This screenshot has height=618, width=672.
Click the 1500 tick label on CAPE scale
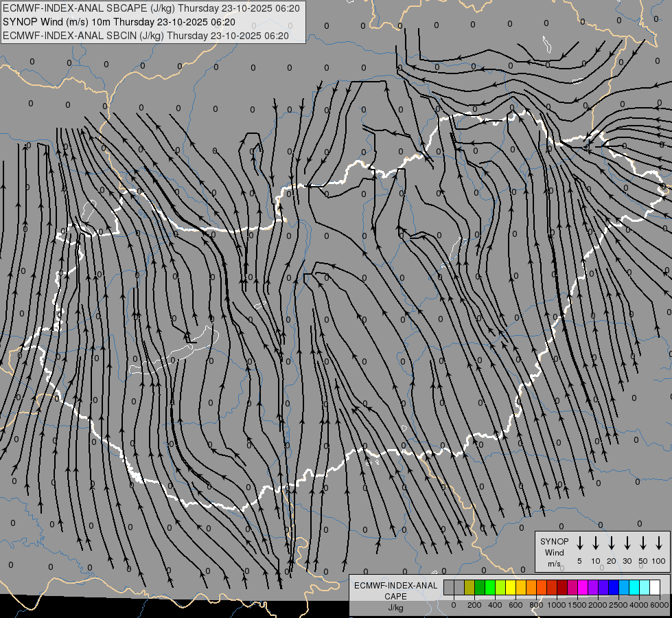click(x=577, y=605)
